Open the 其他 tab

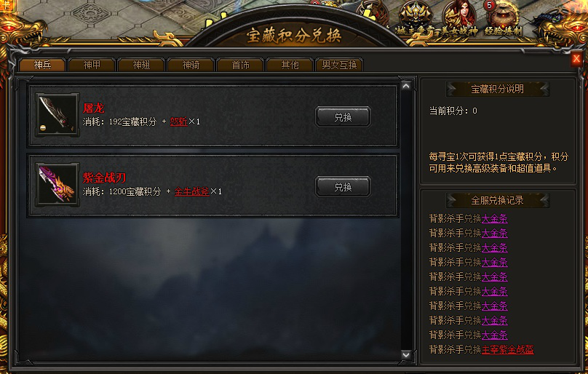tap(290, 65)
